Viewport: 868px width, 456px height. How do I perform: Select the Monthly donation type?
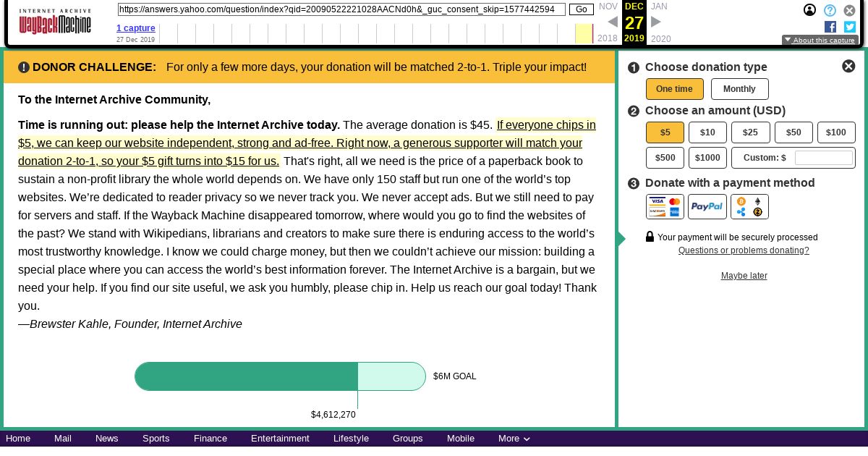click(x=739, y=89)
